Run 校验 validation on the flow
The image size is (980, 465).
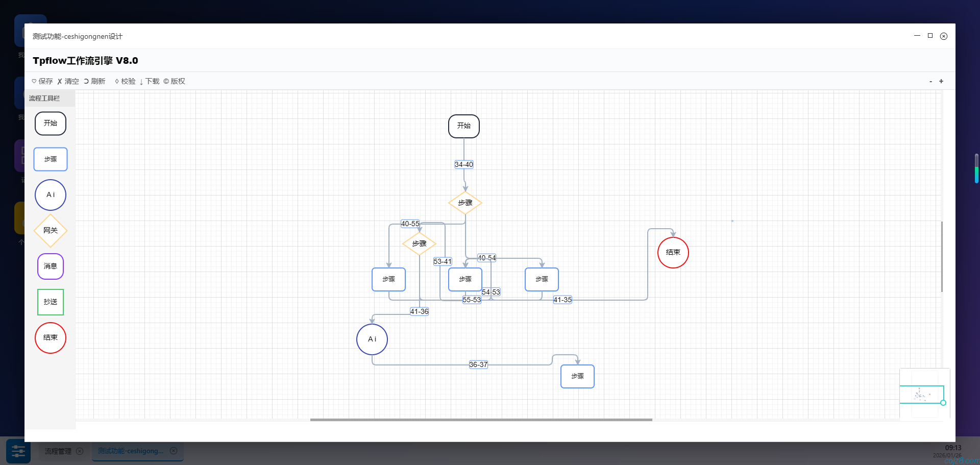125,81
